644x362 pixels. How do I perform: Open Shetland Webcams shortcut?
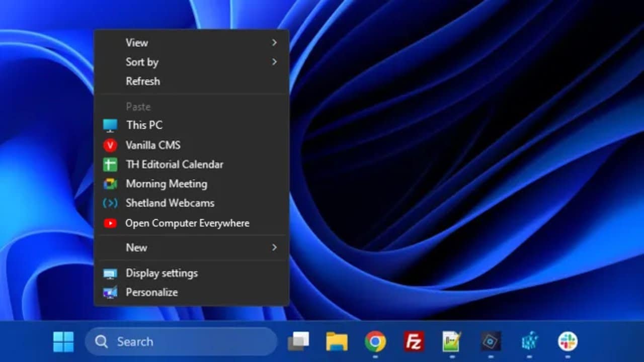(x=170, y=203)
